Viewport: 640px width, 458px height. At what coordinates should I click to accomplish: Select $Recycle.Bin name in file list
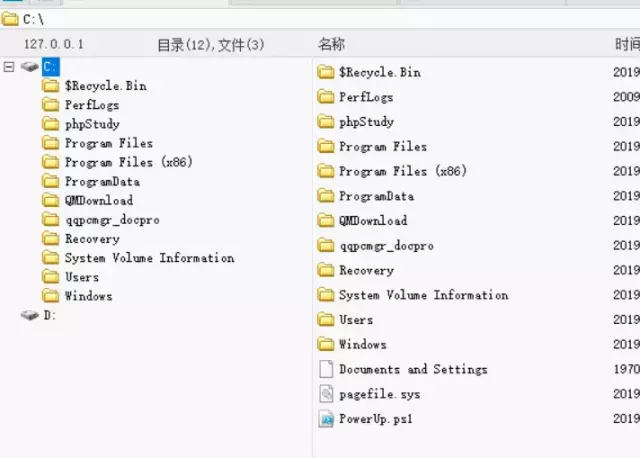380,72
